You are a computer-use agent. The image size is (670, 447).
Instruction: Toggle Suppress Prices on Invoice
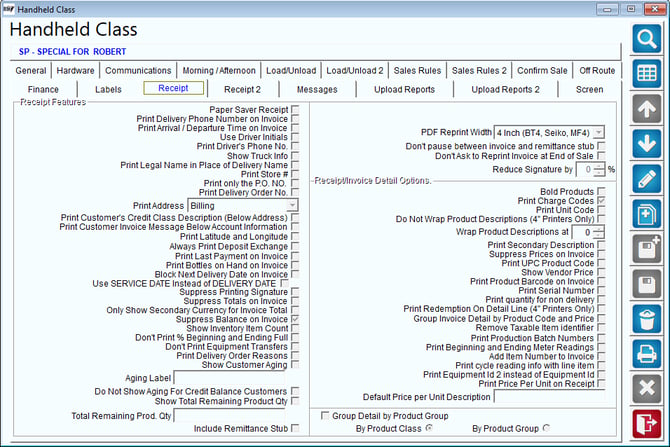click(601, 254)
